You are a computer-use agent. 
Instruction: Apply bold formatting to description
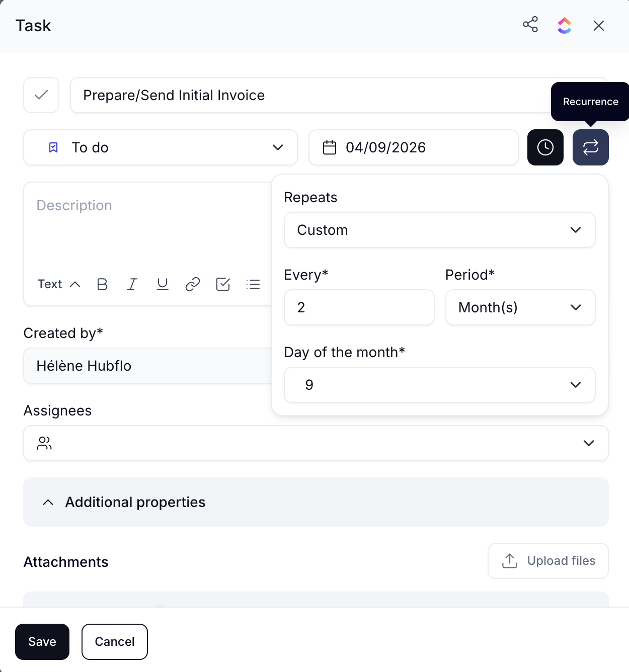pos(102,284)
